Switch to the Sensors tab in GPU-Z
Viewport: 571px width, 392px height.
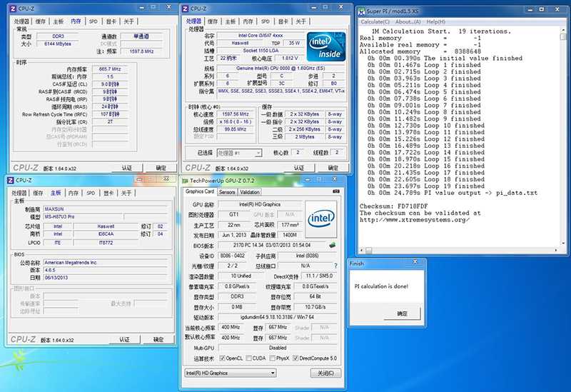coord(227,192)
